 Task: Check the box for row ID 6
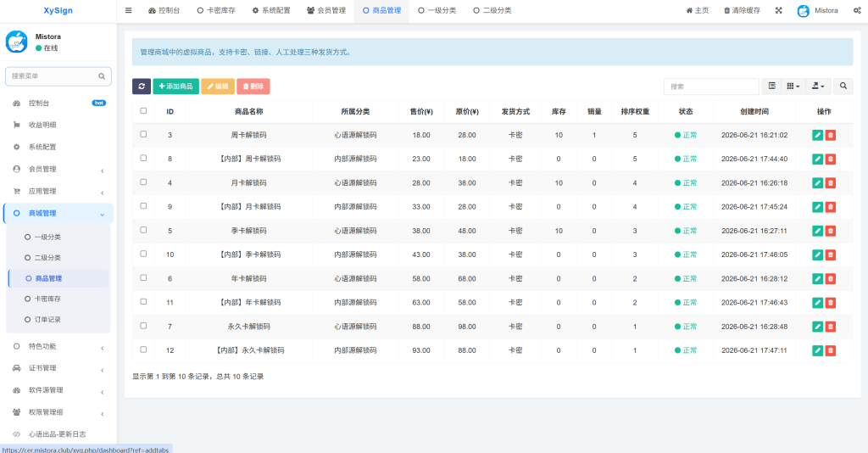point(143,277)
